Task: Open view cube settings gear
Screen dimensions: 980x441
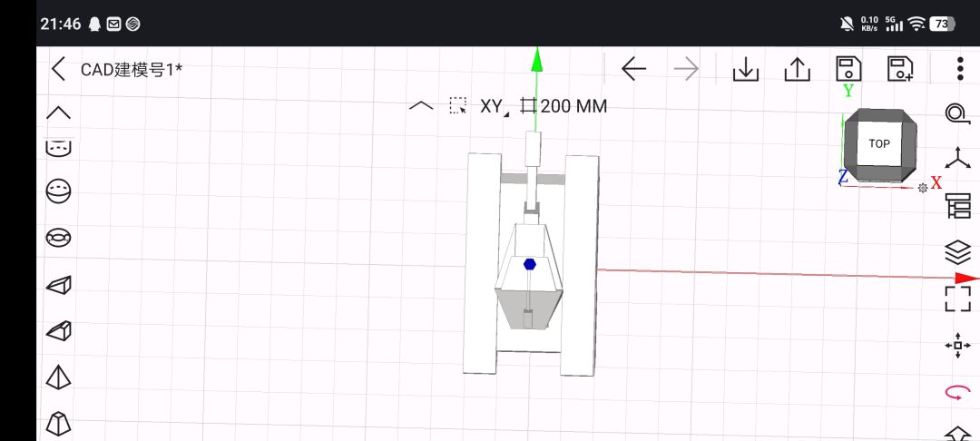Action: click(923, 188)
